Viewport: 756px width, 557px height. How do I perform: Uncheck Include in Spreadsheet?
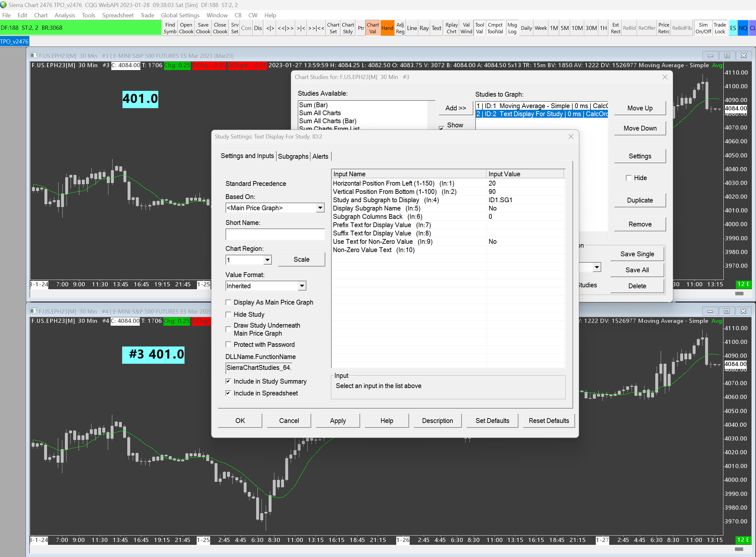click(228, 393)
